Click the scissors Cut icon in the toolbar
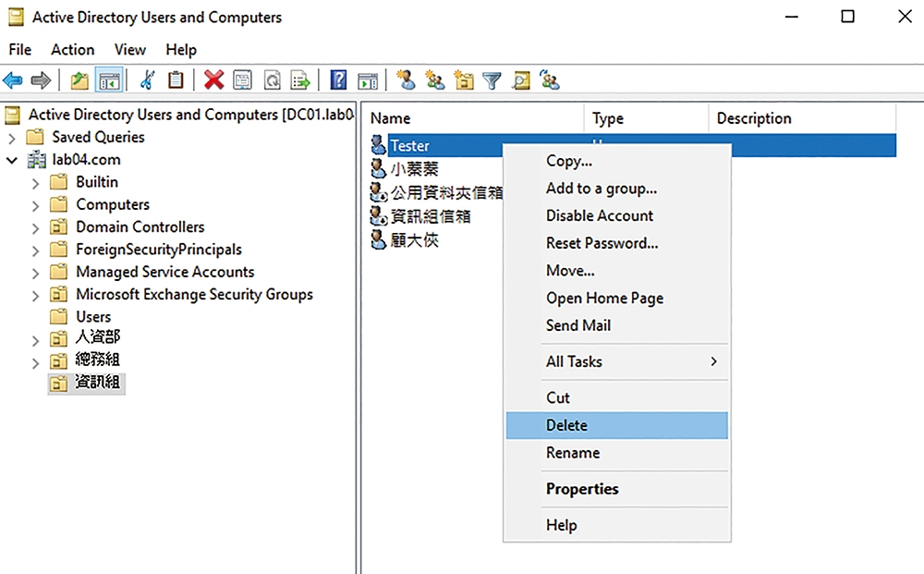The image size is (924, 574). click(147, 80)
